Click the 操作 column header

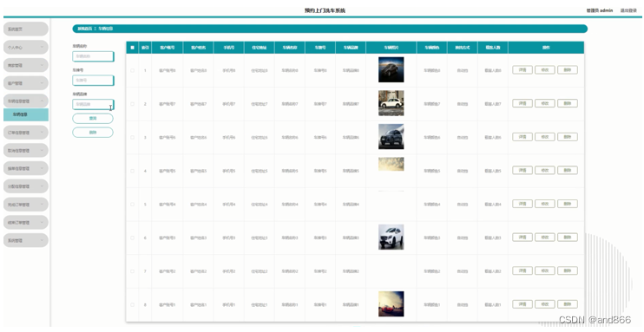pos(546,48)
